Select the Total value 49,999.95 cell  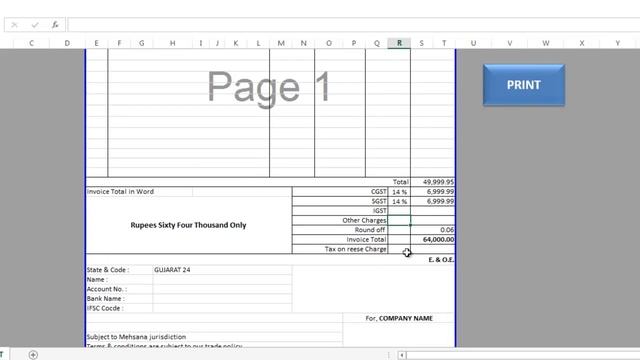(433, 182)
